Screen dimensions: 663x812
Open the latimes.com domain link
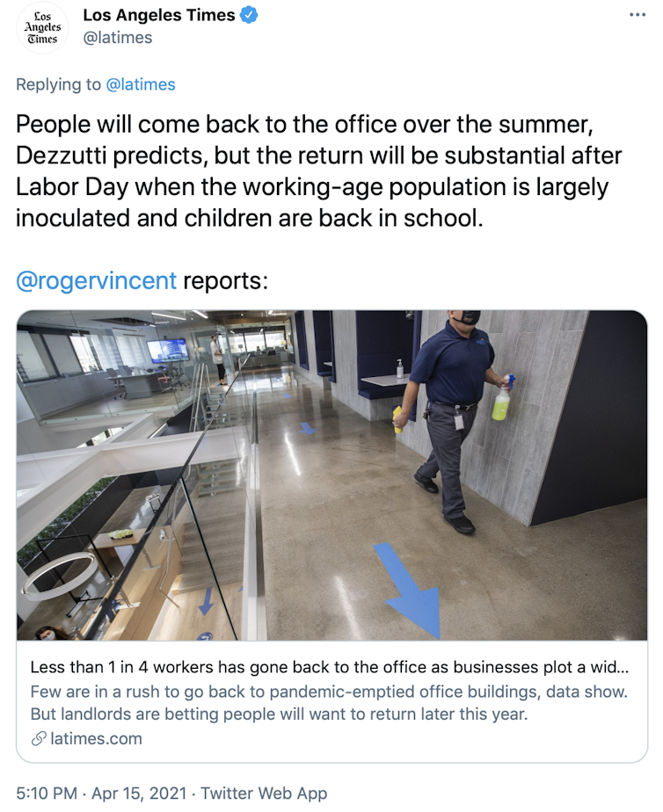click(96, 739)
